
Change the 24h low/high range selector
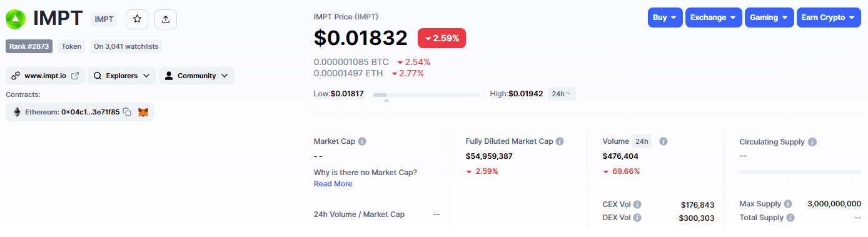(562, 94)
